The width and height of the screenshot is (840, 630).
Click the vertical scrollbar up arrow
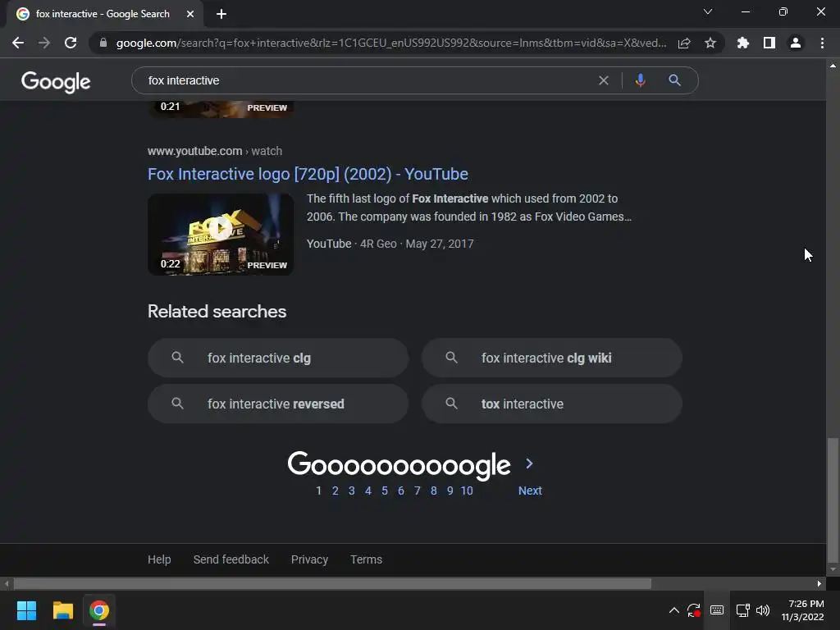click(833, 66)
